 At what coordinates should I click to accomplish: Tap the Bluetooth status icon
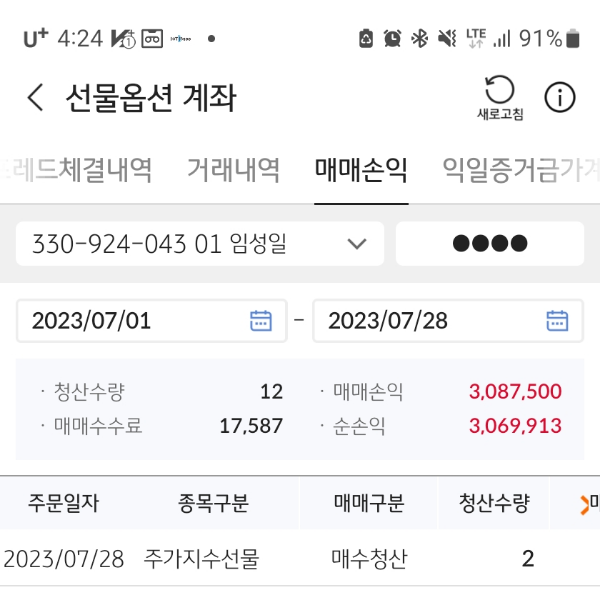420,39
